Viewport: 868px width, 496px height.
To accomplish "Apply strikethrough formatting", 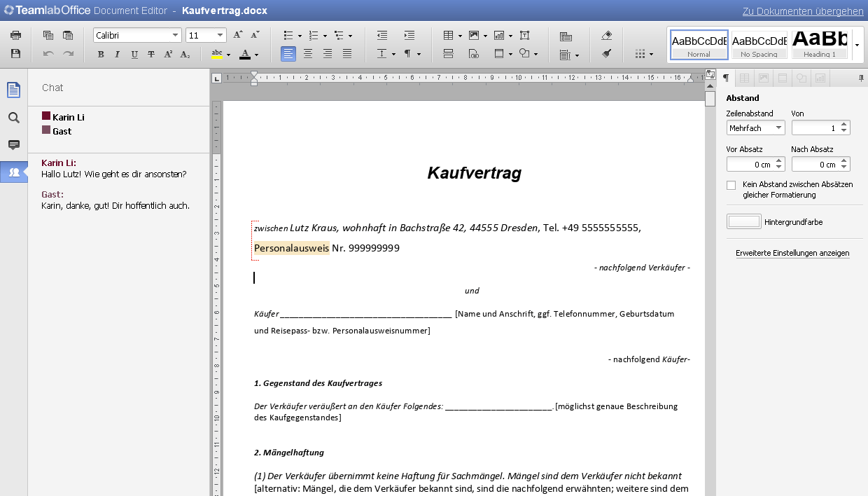I will coord(151,54).
